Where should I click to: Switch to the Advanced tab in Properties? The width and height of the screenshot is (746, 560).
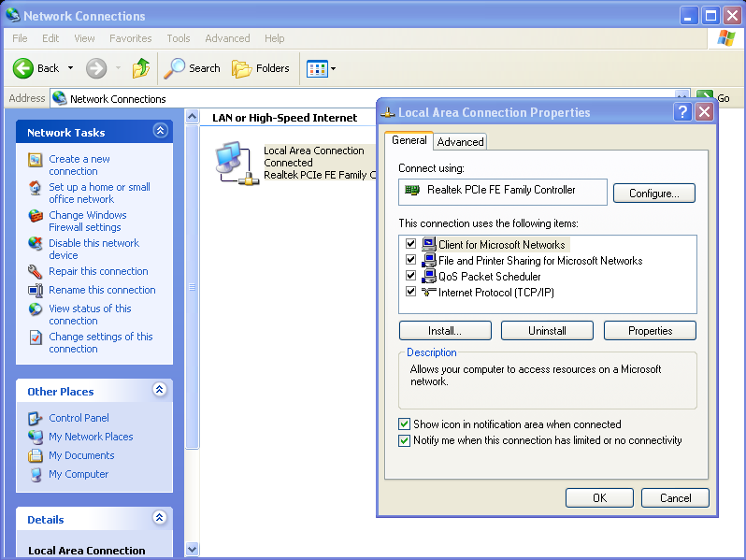click(x=460, y=142)
